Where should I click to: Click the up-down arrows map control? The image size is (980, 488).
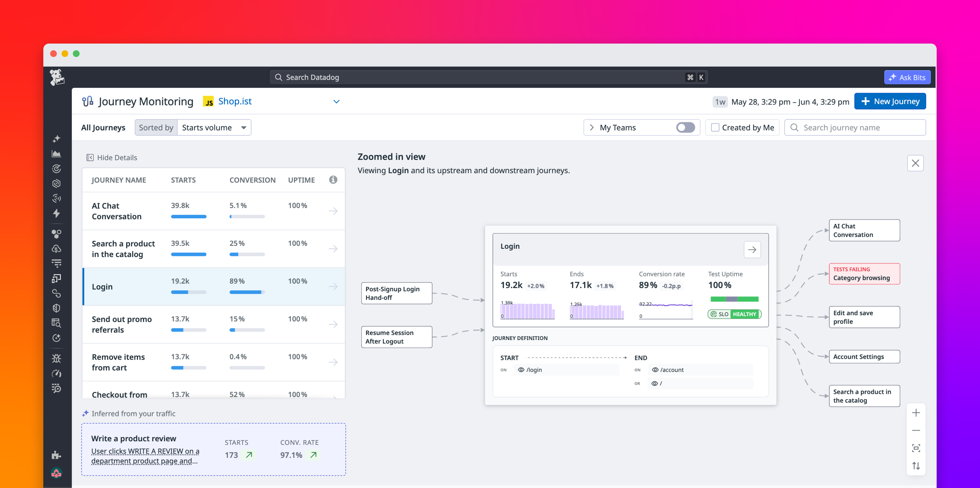pyautogui.click(x=916, y=466)
